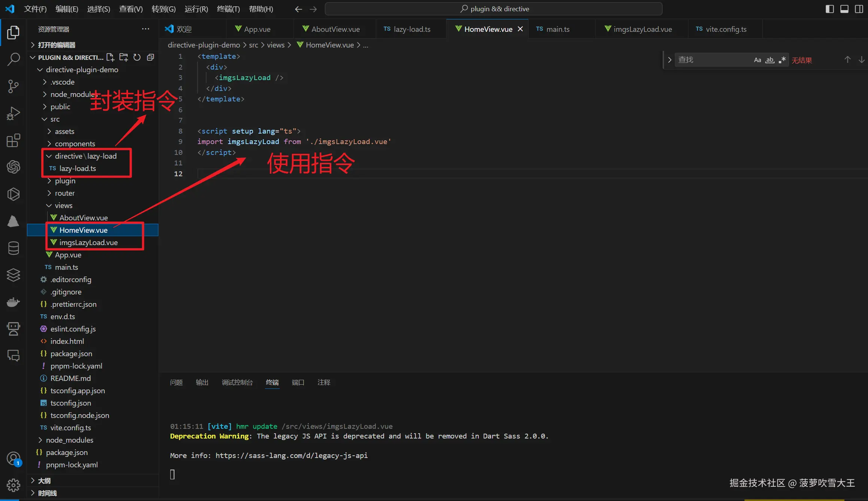Open the Run and Debug view

point(13,113)
